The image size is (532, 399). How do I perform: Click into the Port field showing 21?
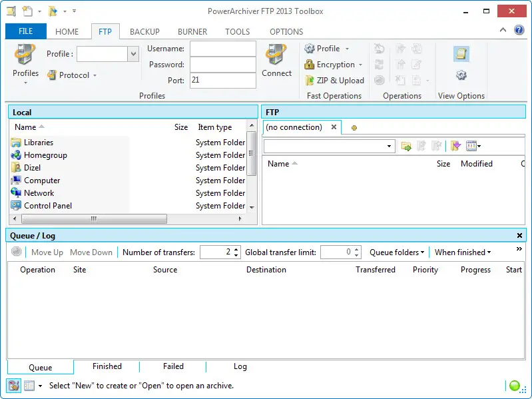pyautogui.click(x=223, y=81)
